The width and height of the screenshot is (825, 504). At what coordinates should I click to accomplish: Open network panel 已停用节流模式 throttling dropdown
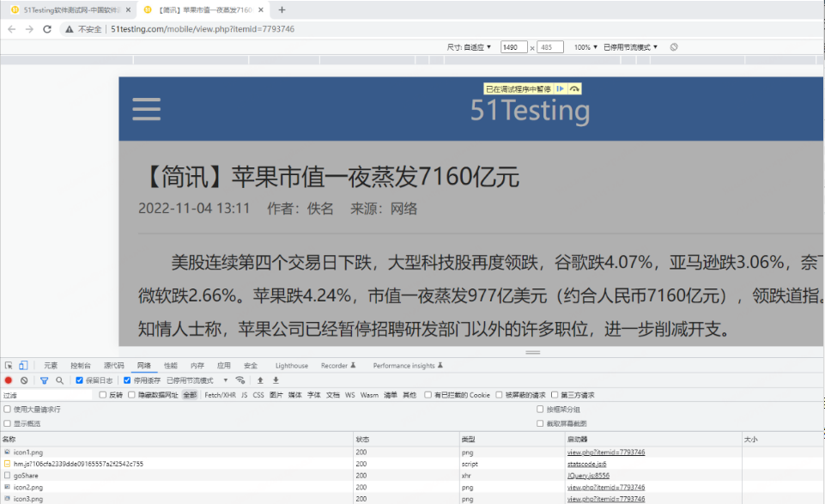197,380
